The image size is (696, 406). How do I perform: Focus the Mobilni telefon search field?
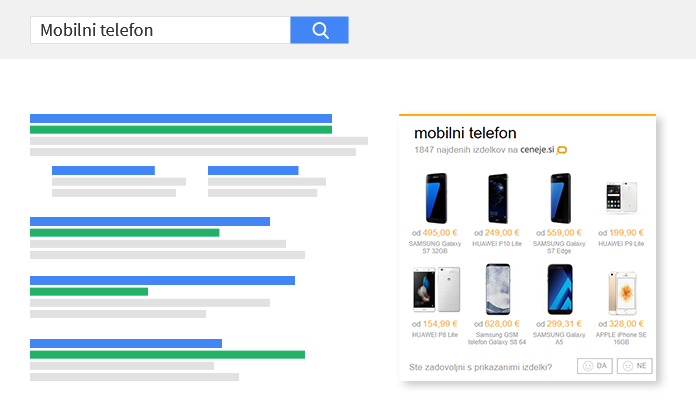click(160, 30)
